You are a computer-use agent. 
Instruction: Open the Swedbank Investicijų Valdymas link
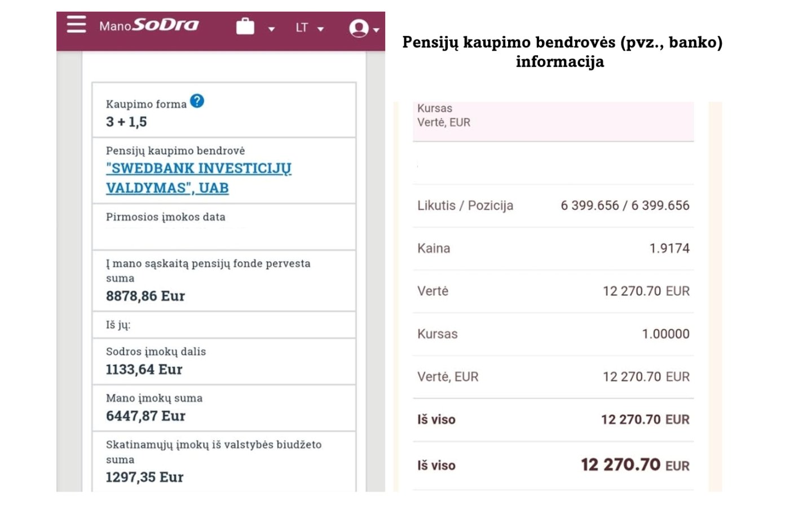(x=198, y=178)
